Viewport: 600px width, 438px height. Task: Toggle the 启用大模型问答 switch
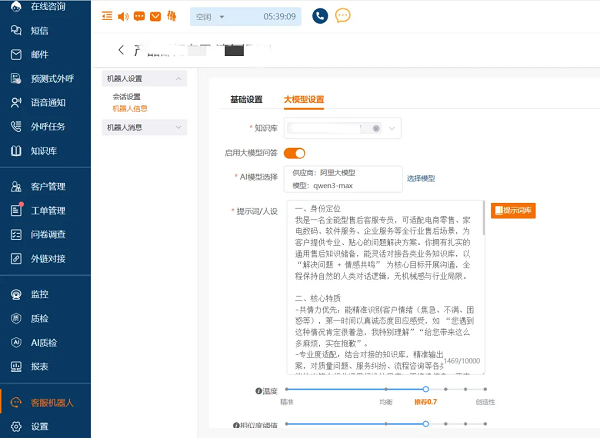pos(294,153)
